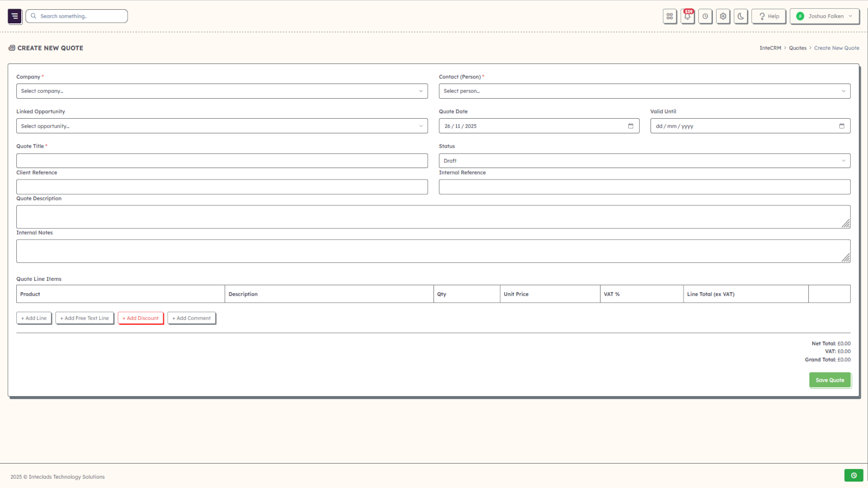This screenshot has width=868, height=488.
Task: Go to Quotes in the breadcrumb
Action: coord(797,48)
